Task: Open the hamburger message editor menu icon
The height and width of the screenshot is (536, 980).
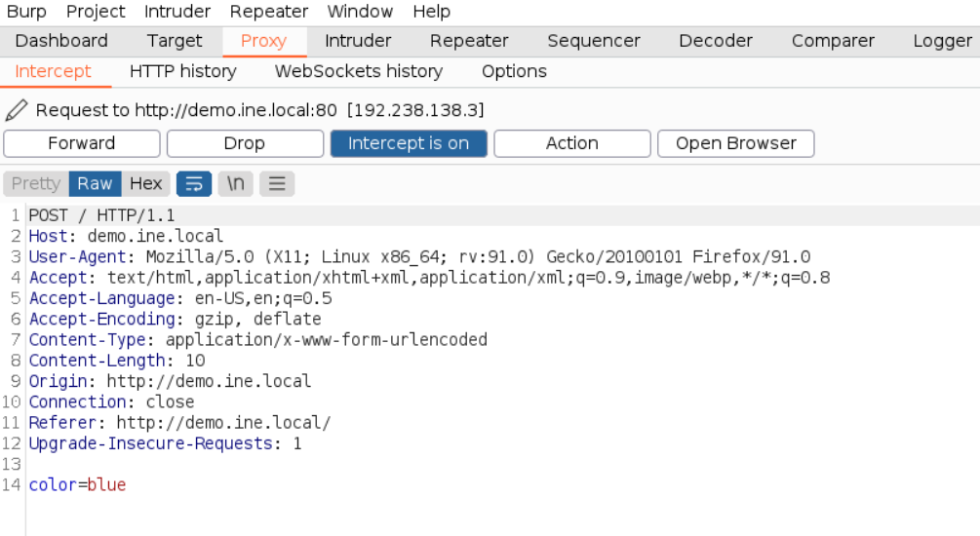Action: point(277,183)
